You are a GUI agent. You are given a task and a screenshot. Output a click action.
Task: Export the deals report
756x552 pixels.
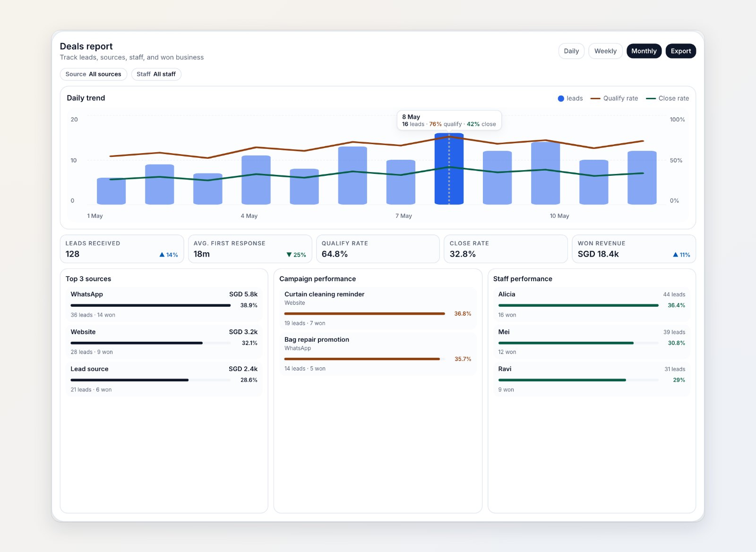pos(680,51)
